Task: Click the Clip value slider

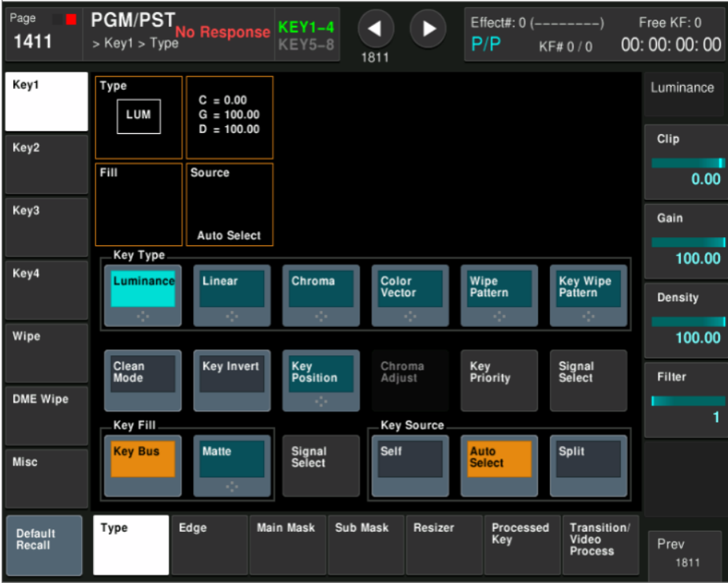Action: pos(687,163)
